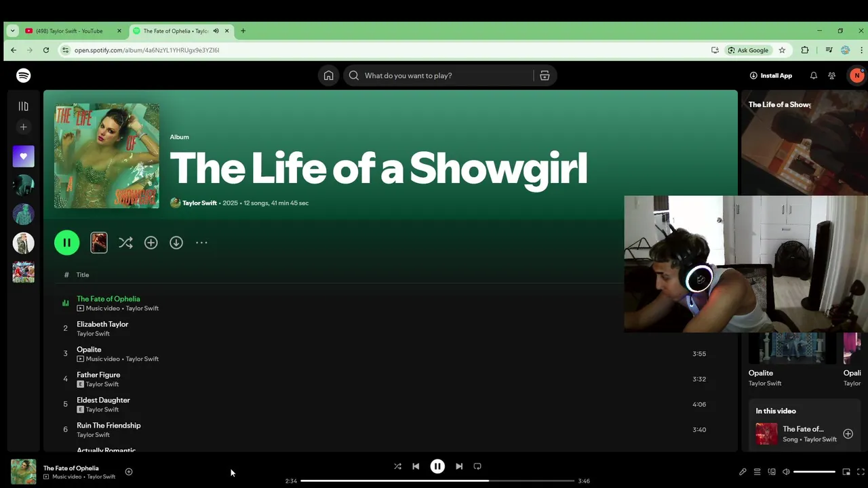Toggle album shuffle next to play button
This screenshot has height=488, width=868.
point(125,243)
